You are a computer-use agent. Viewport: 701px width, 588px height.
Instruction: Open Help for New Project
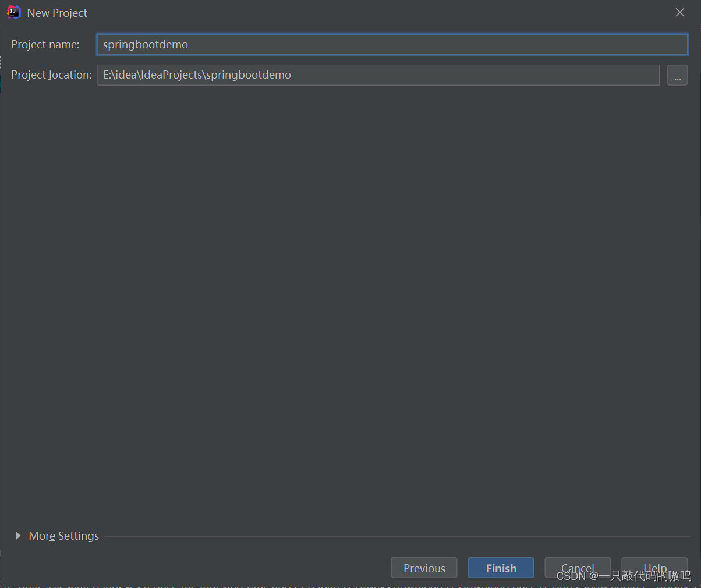tap(654, 568)
